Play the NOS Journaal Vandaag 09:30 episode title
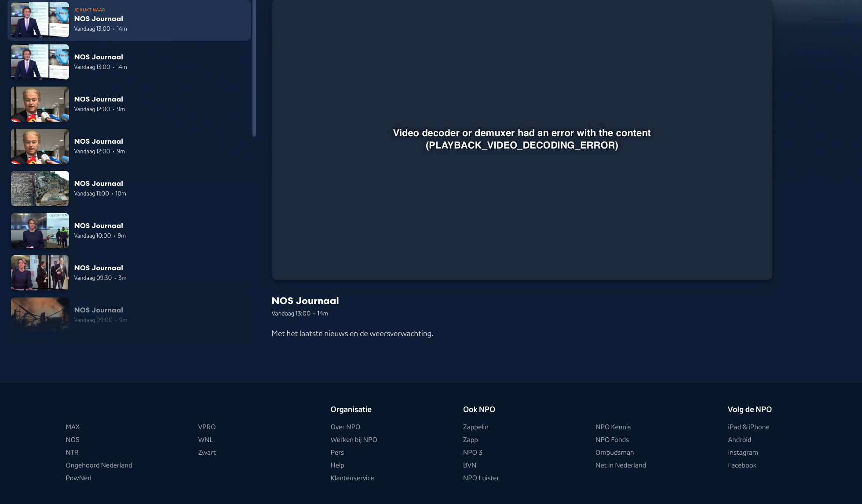This screenshot has width=862, height=504. pyautogui.click(x=99, y=268)
